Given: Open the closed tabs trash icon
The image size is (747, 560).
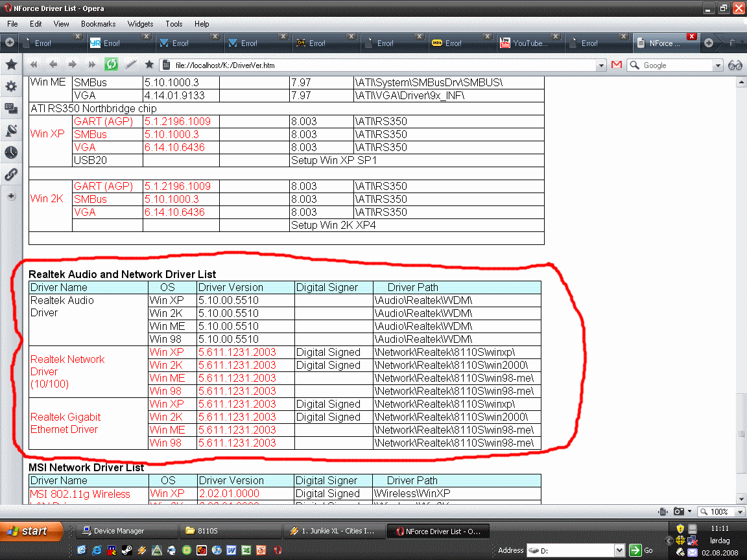Looking at the screenshot, I should pyautogui.click(x=731, y=43).
